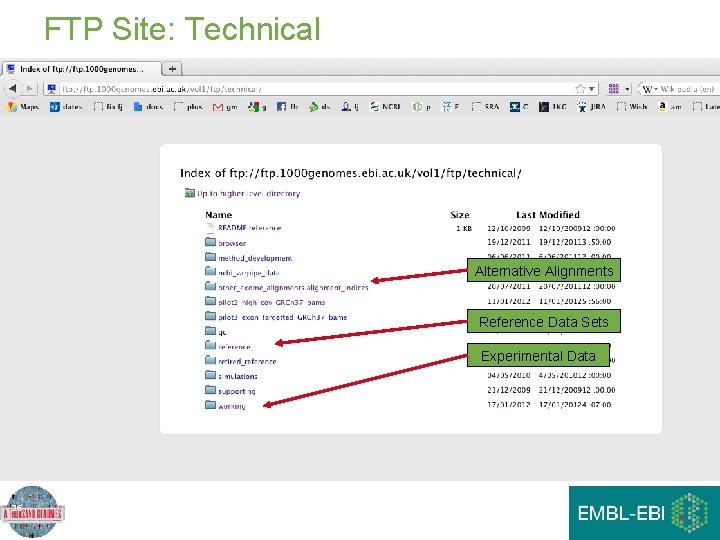Click the EMBL-EBI logo

tap(644, 513)
